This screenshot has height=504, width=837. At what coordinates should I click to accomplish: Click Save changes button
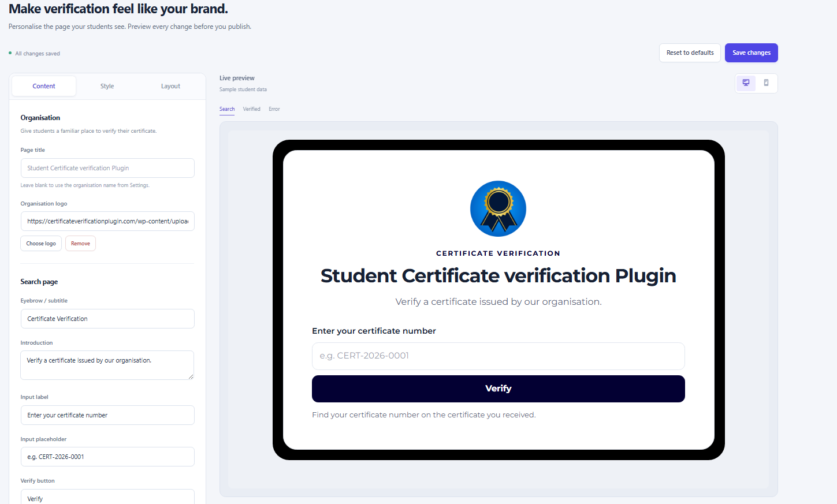pyautogui.click(x=752, y=53)
